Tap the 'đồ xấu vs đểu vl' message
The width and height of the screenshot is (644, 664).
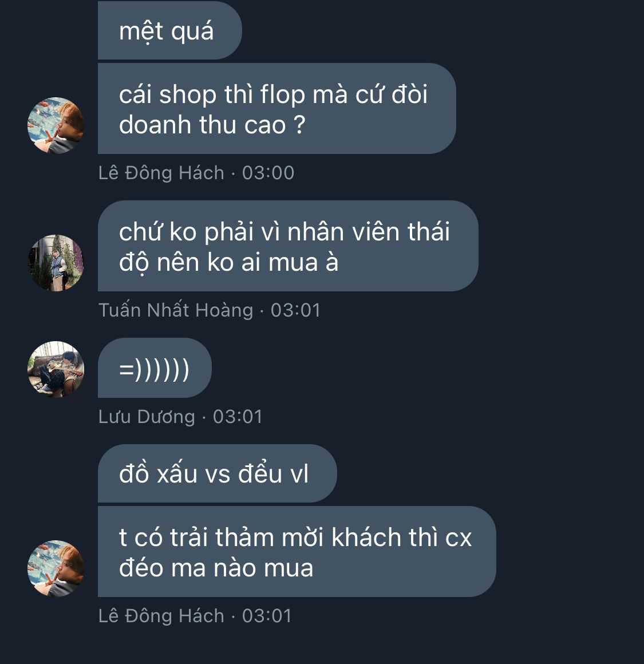[x=217, y=473]
